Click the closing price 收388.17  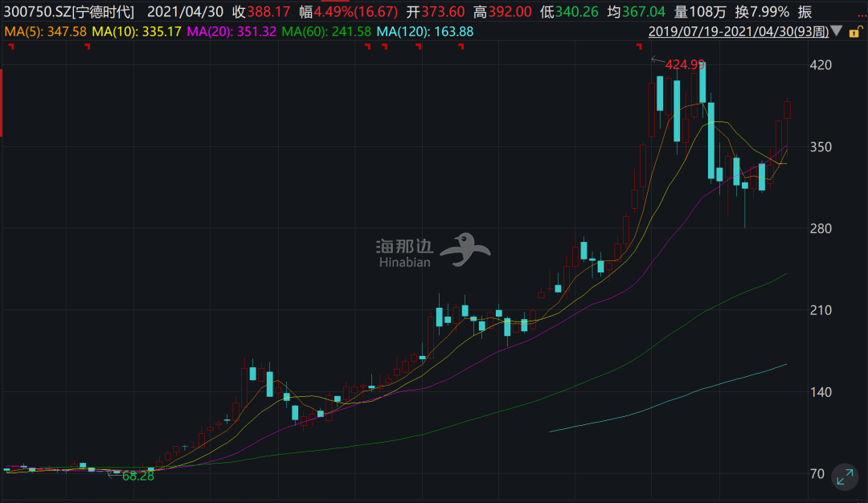pyautogui.click(x=261, y=11)
